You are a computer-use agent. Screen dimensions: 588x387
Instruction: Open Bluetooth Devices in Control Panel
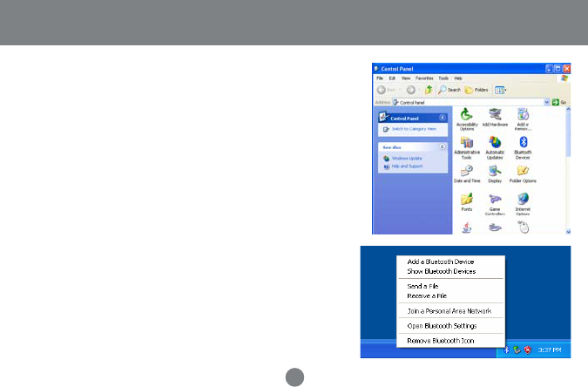(523, 148)
